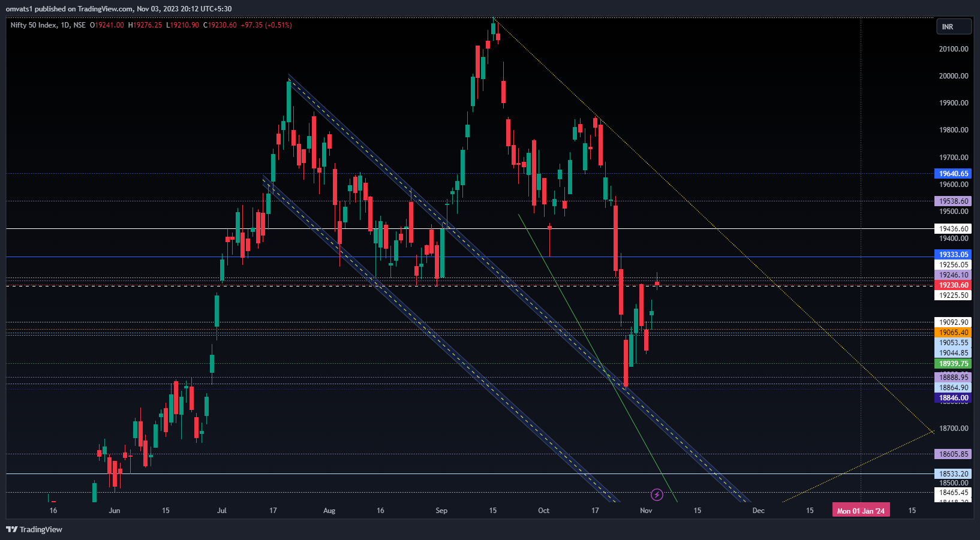Select the orange 19065.40 price label
This screenshot has height=540, width=980.
tap(953, 333)
